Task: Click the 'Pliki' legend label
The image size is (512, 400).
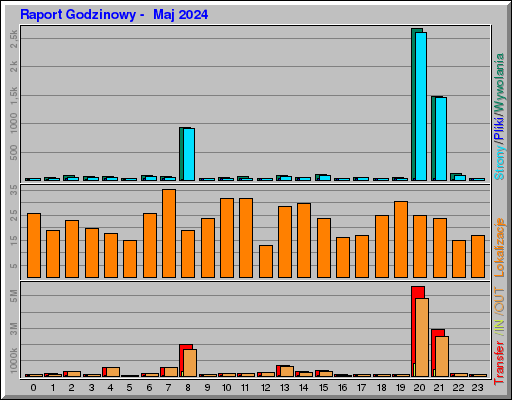Action: point(499,128)
